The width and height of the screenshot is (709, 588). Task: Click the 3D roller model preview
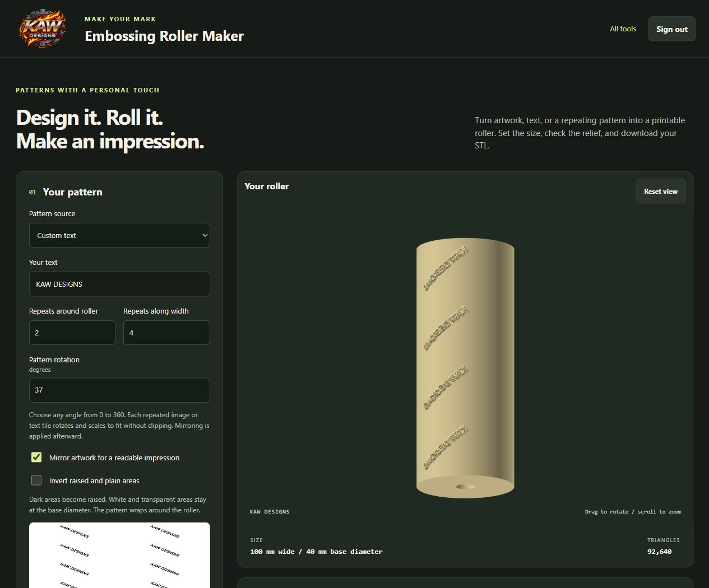[465, 367]
